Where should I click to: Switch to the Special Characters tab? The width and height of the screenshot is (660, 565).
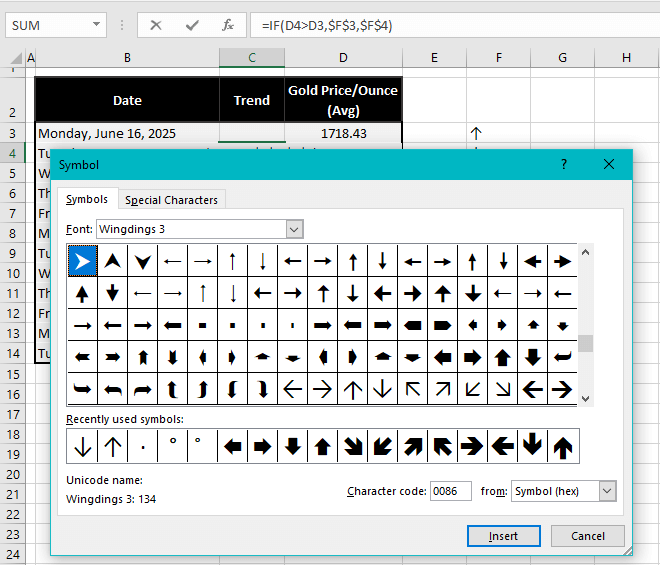171,200
